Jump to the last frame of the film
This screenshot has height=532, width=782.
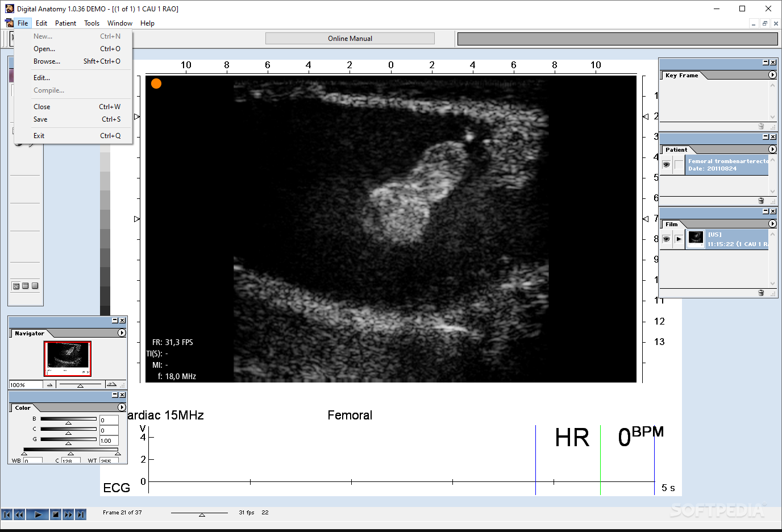(x=81, y=514)
